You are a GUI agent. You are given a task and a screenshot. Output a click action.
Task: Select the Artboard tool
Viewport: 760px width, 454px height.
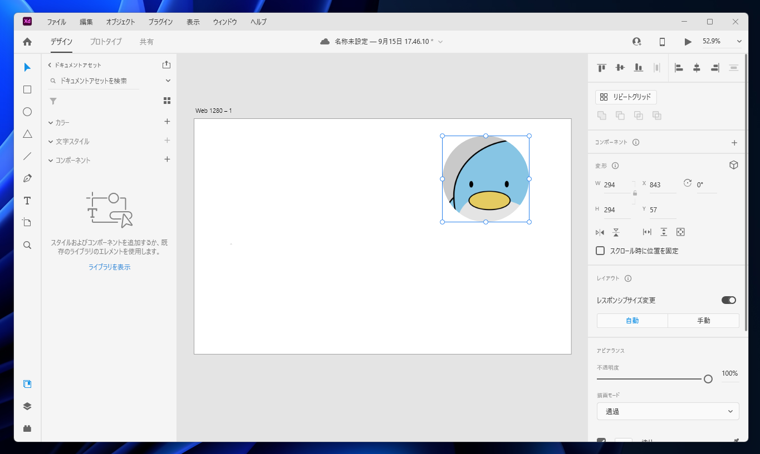click(27, 223)
